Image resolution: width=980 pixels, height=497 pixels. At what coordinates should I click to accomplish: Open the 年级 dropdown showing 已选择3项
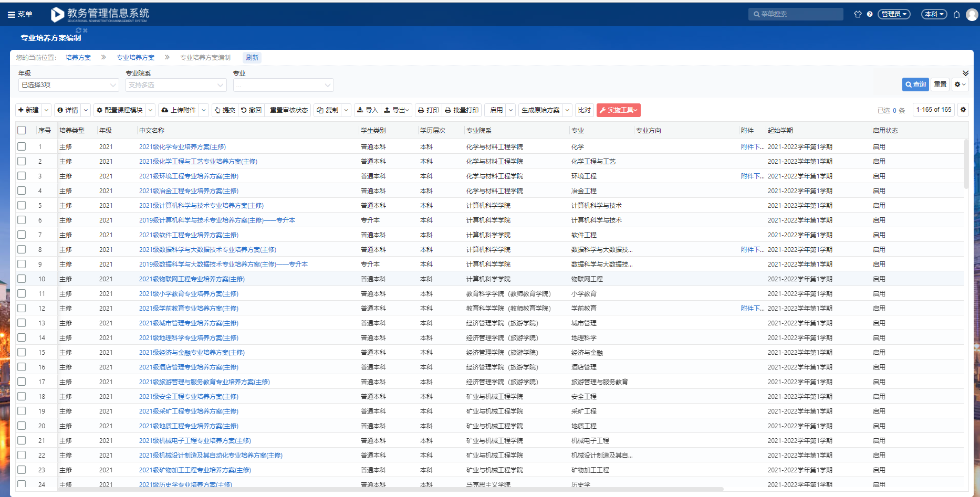(68, 85)
